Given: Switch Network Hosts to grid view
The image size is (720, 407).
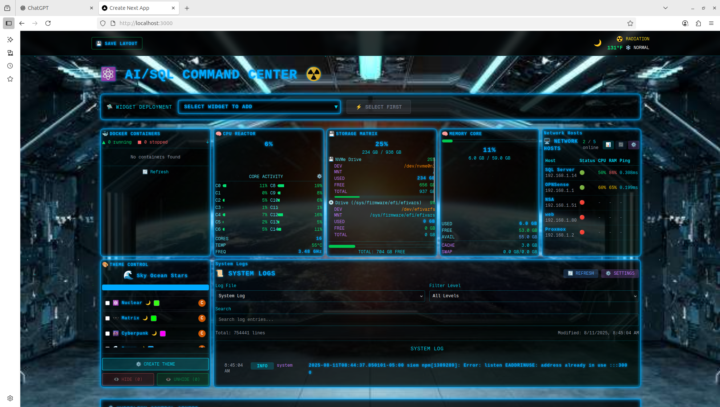Looking at the screenshot, I should (x=621, y=145).
